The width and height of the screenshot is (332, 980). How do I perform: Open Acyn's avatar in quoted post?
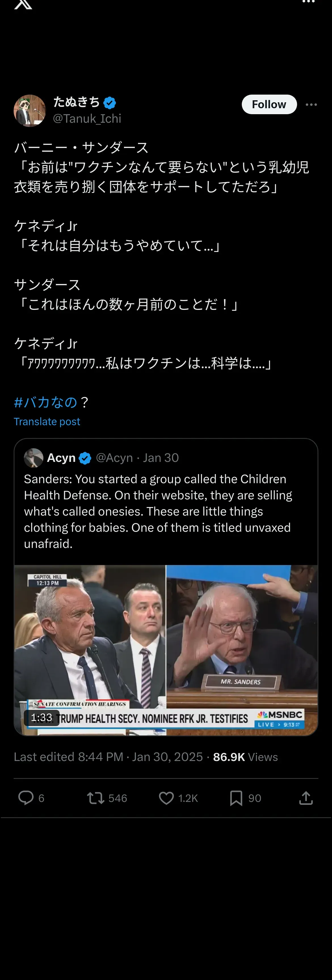tap(33, 458)
